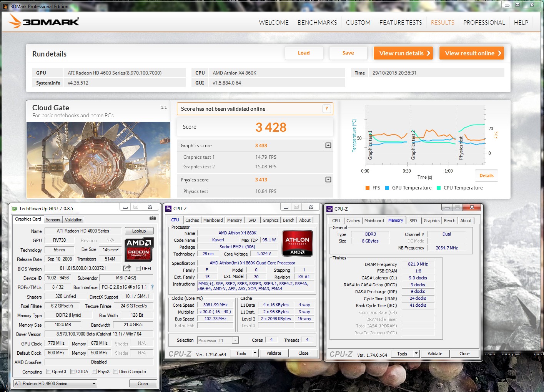Switch to the Validation tab in GPU-Z

[73, 220]
